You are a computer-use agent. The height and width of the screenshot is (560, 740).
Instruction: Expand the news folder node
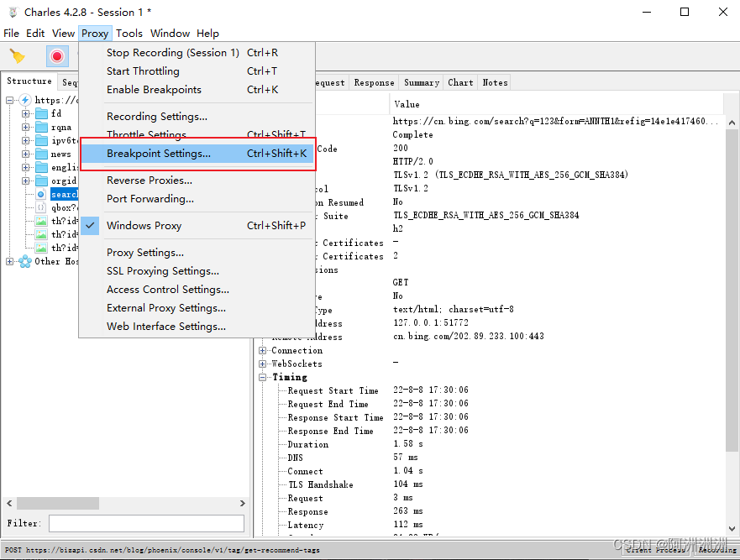tap(25, 154)
